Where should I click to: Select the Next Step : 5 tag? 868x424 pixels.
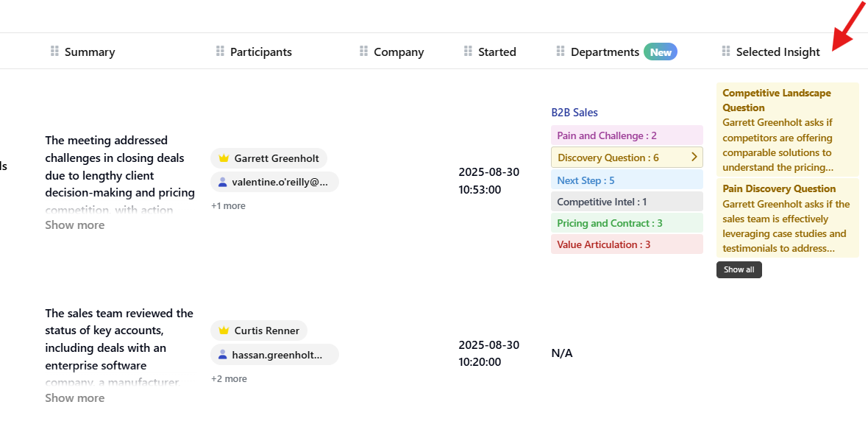click(x=586, y=180)
